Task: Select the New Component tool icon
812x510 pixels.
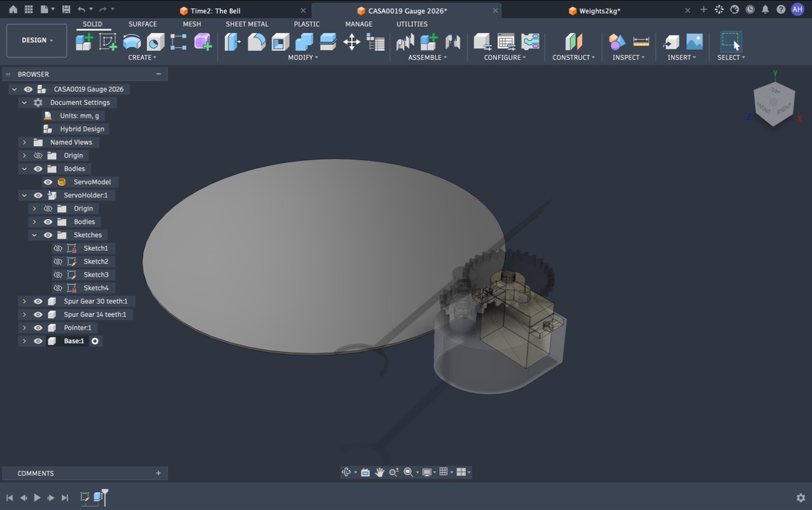Action: (x=84, y=41)
